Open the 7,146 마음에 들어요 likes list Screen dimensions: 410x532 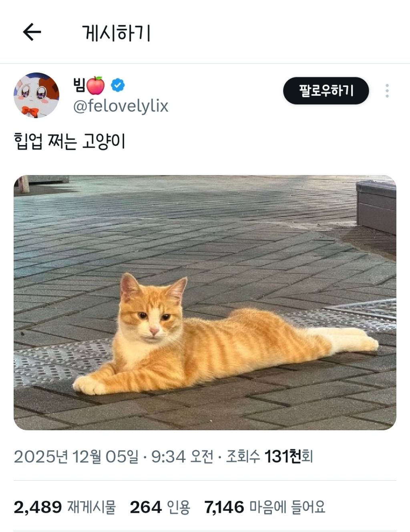coord(265,507)
